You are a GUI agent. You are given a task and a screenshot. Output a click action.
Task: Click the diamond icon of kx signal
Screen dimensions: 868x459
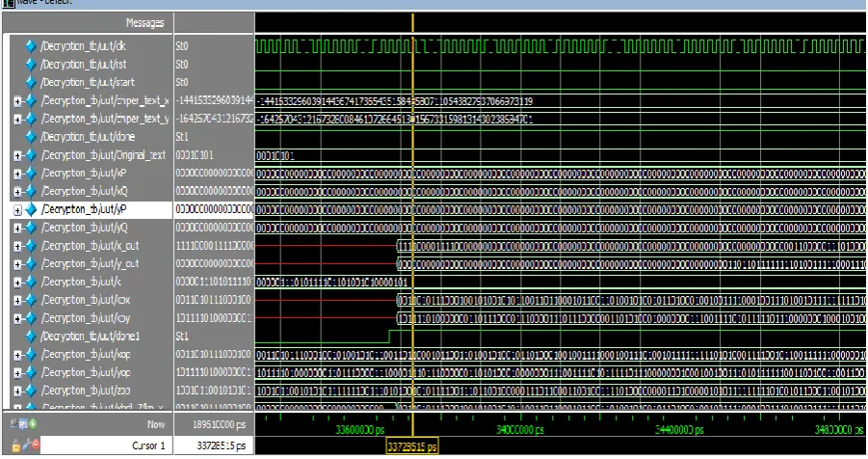[x=31, y=300]
